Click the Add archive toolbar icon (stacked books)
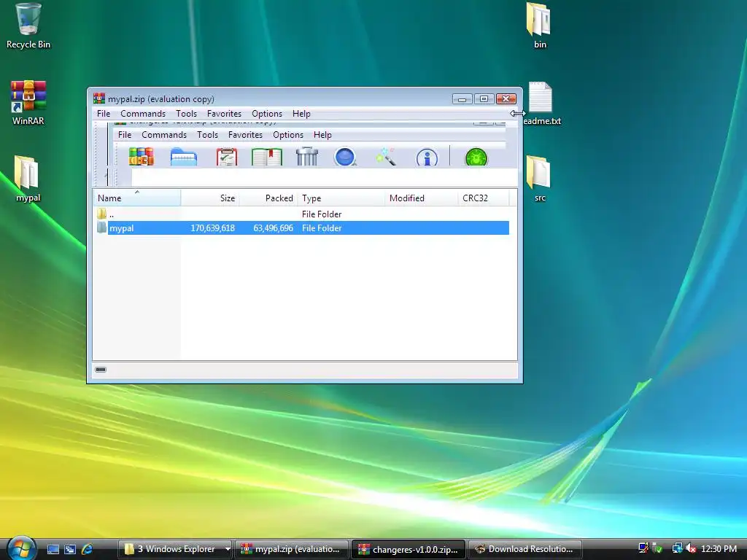Viewport: 747px width, 560px height. (141, 157)
